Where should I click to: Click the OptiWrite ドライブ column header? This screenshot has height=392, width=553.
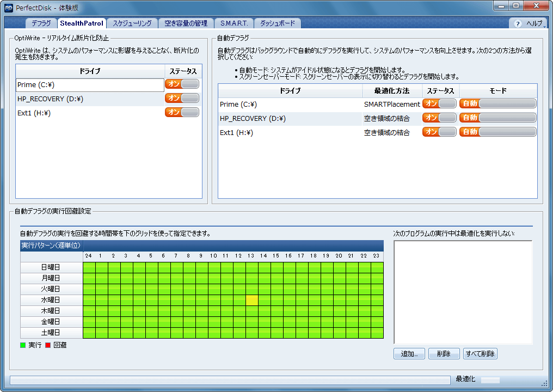(x=90, y=71)
